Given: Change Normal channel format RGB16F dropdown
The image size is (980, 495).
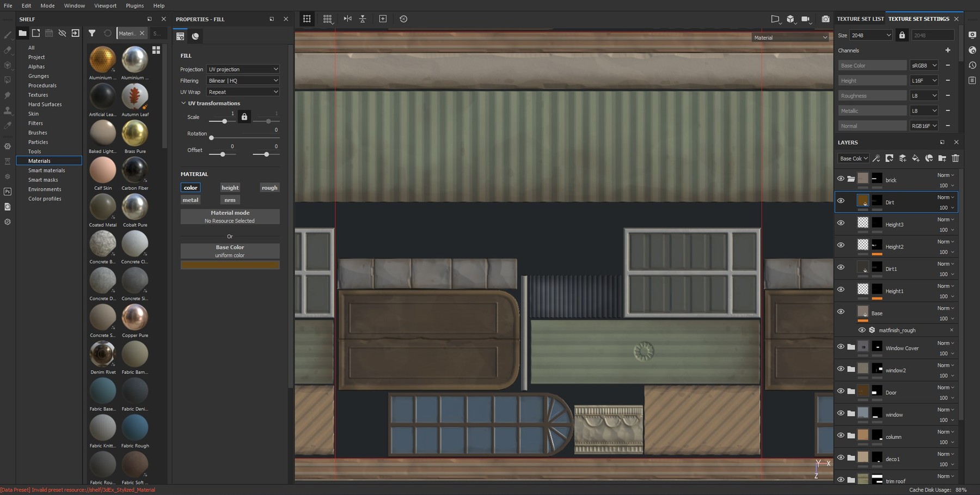Looking at the screenshot, I should pyautogui.click(x=924, y=126).
